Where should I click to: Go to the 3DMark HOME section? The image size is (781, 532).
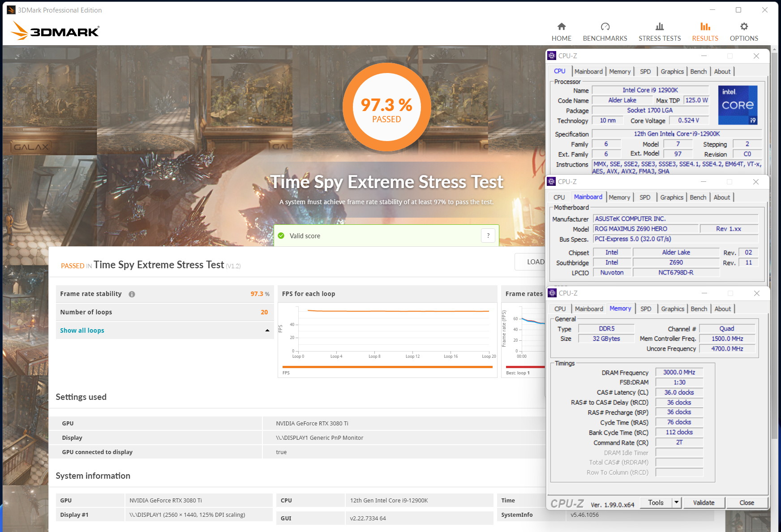(561, 32)
